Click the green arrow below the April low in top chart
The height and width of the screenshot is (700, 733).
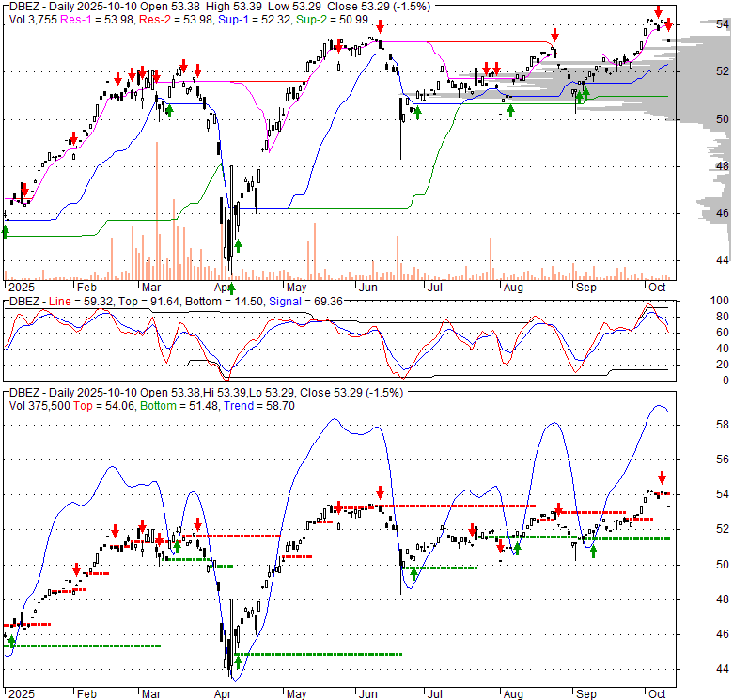232,288
